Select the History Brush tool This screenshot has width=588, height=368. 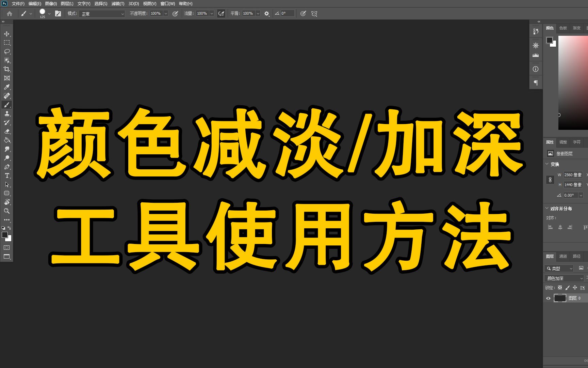[x=7, y=122]
